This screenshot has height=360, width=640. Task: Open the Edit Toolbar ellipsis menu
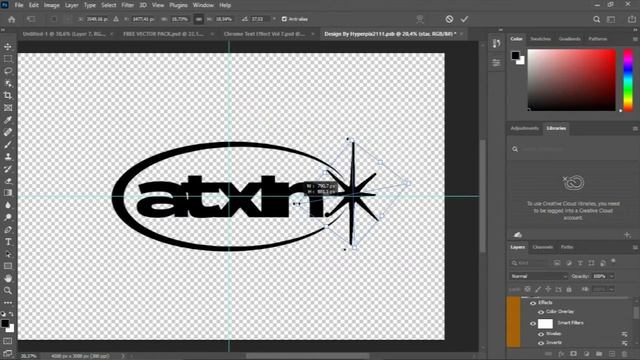pos(8,303)
